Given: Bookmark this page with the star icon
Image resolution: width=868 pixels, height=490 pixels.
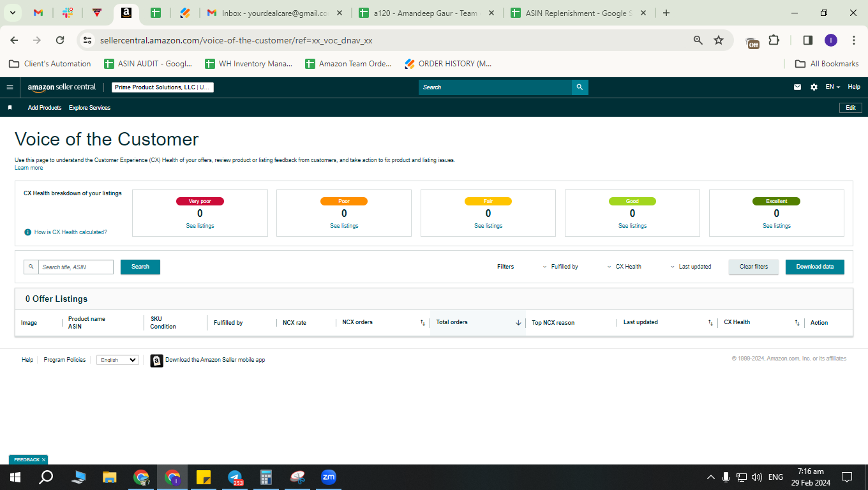Looking at the screenshot, I should 719,40.
